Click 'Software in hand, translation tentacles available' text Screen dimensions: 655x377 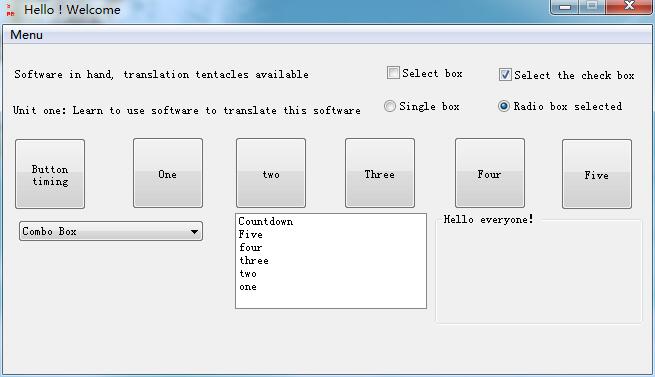coord(162,74)
